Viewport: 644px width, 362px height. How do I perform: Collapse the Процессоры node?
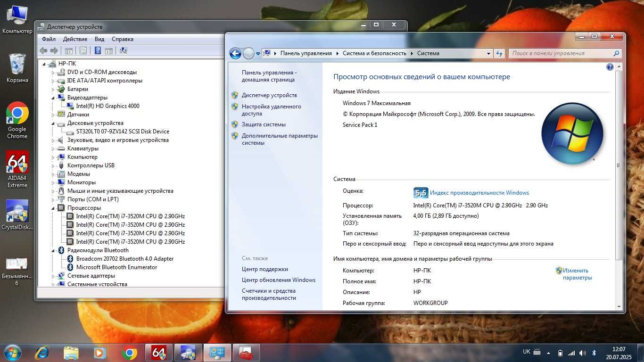pyautogui.click(x=53, y=208)
